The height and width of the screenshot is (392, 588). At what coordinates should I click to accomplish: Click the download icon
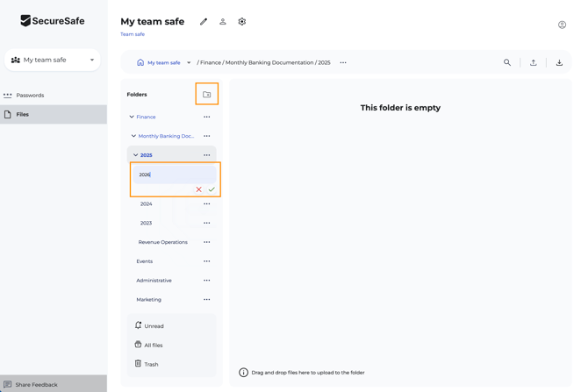(559, 63)
